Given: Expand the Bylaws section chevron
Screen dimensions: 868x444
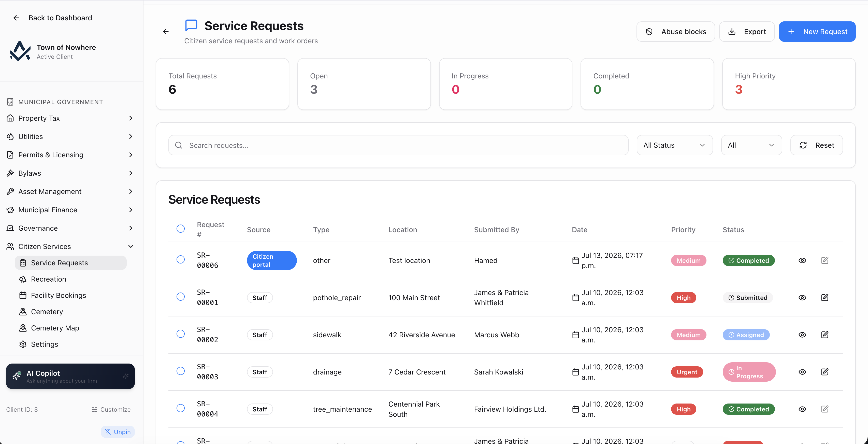Looking at the screenshot, I should tap(131, 173).
